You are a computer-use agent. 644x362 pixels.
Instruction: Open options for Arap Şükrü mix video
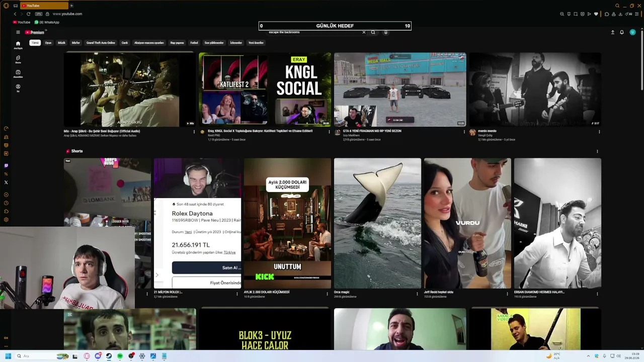[x=194, y=132]
